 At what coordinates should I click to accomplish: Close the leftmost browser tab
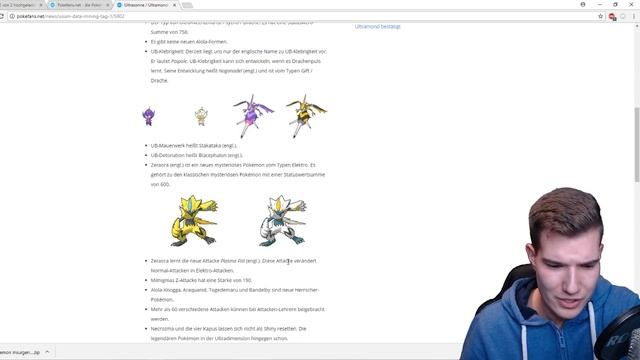pyautogui.click(x=41, y=5)
